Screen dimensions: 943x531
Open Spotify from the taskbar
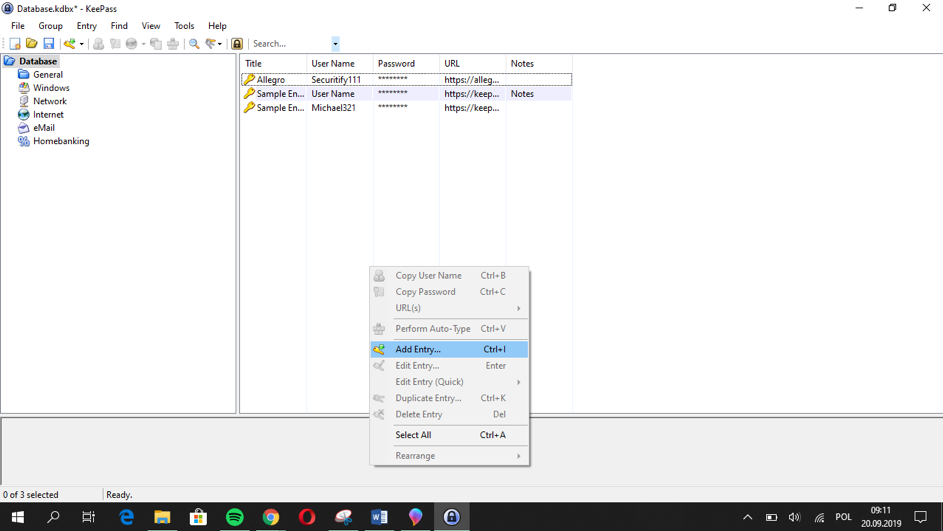point(235,517)
